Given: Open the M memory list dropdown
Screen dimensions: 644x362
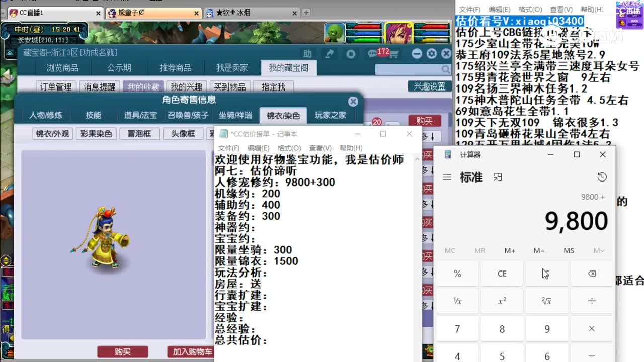Looking at the screenshot, I should [x=599, y=250].
